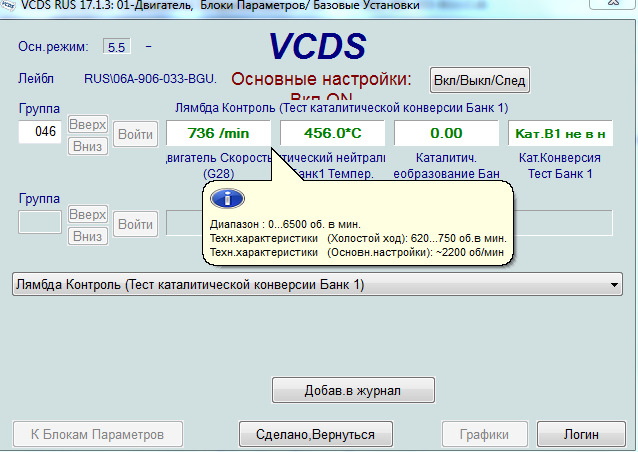Screen dimensions: 638x452
Task: Click second group Вверх button
Action: [87, 214]
